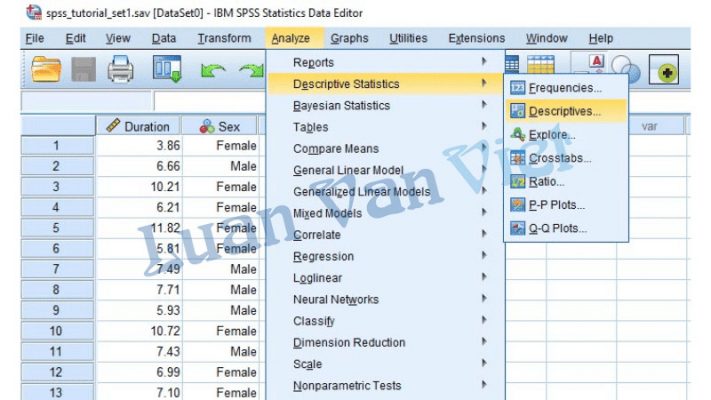Open the Data menu

pos(164,39)
